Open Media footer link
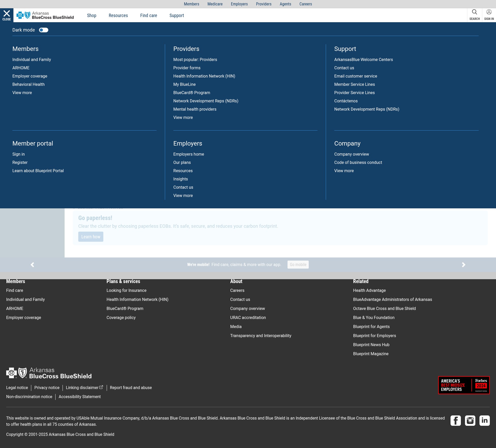Screen dimensions: 496x448 (x=236, y=327)
